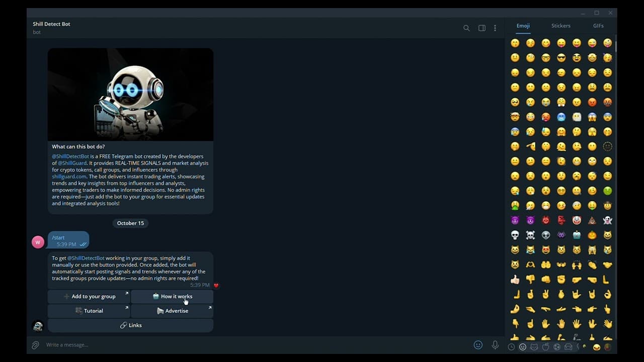Click the pink W user avatar
This screenshot has height=362, width=644.
(38, 242)
